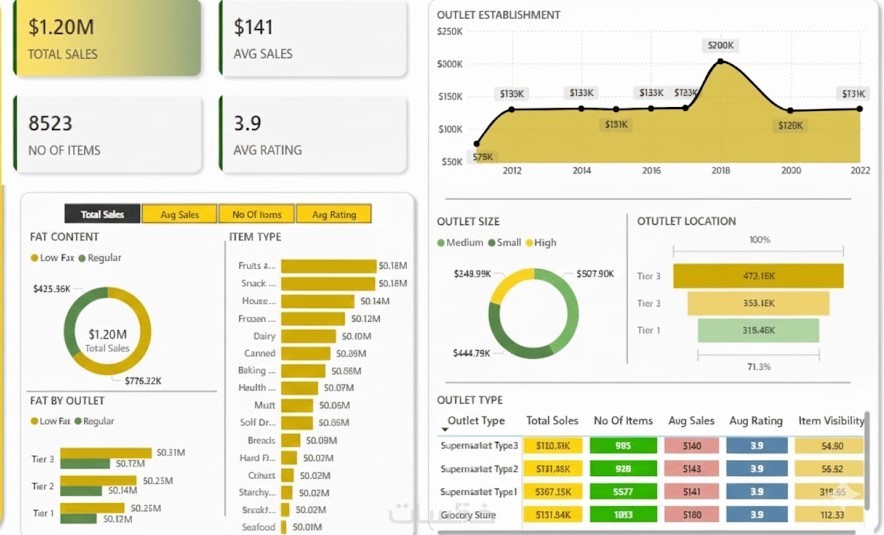The height and width of the screenshot is (535, 884).
Task: Switch to the Avg Rating tab
Action: (334, 214)
